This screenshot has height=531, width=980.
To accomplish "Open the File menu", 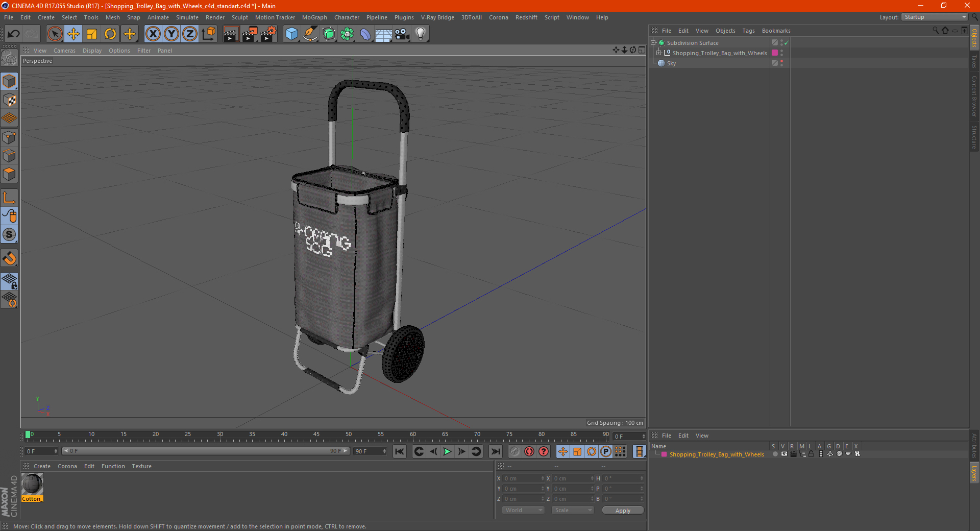I will pos(9,17).
